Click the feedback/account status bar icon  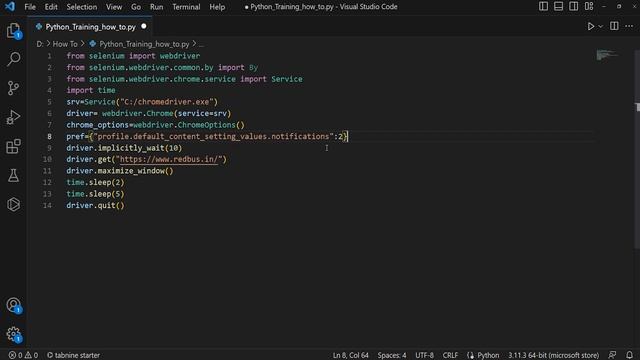point(612,355)
